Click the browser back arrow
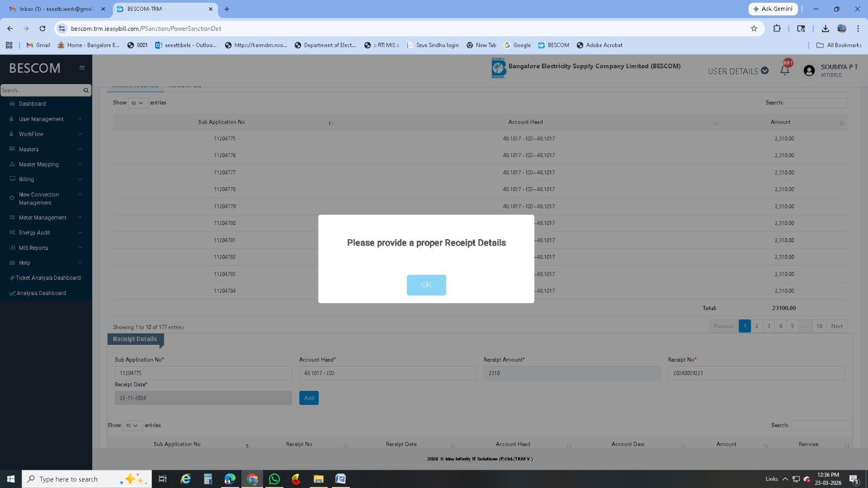This screenshot has height=488, width=868. (10, 28)
